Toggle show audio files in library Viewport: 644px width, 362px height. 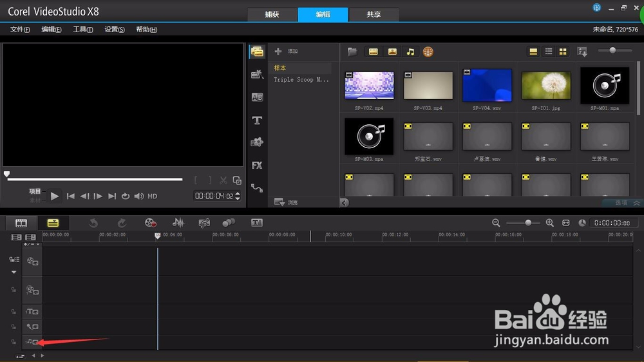(x=410, y=52)
